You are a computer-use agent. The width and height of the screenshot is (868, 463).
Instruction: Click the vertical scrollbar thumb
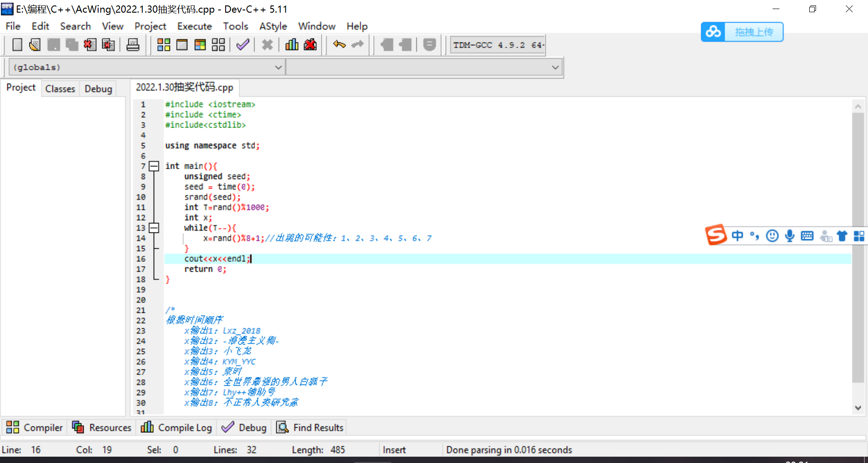click(858, 248)
